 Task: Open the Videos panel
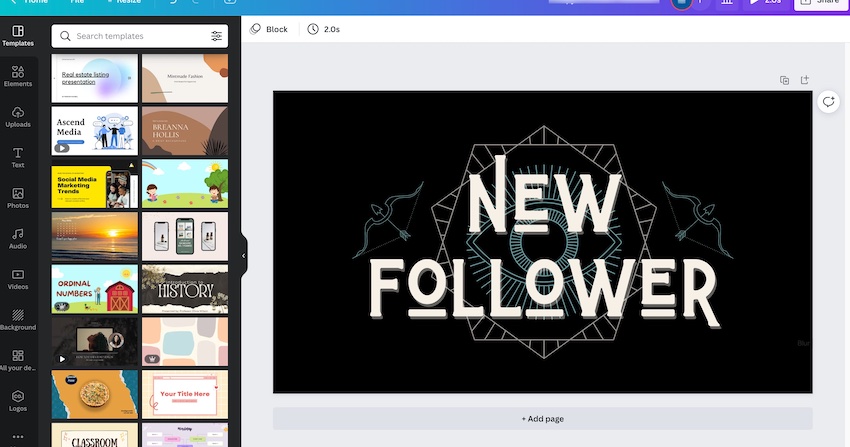pyautogui.click(x=18, y=279)
